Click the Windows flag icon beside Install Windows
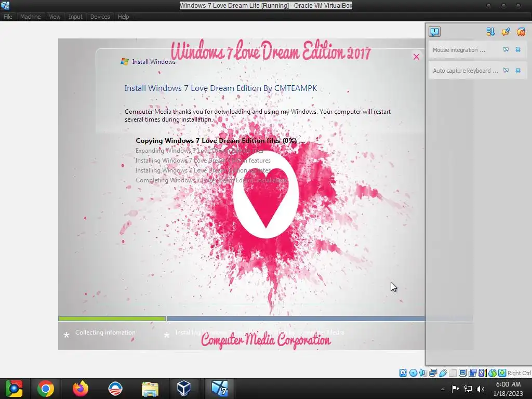The height and width of the screenshot is (399, 532). pyautogui.click(x=125, y=61)
